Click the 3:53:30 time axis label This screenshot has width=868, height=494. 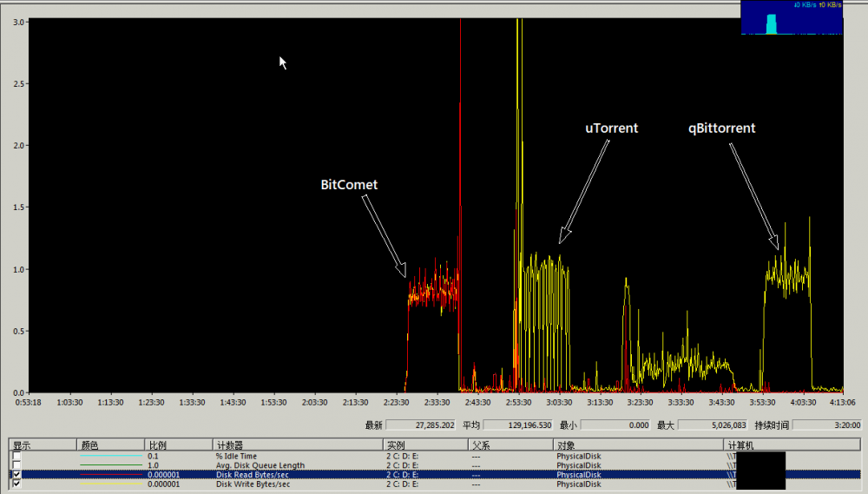pyautogui.click(x=762, y=402)
